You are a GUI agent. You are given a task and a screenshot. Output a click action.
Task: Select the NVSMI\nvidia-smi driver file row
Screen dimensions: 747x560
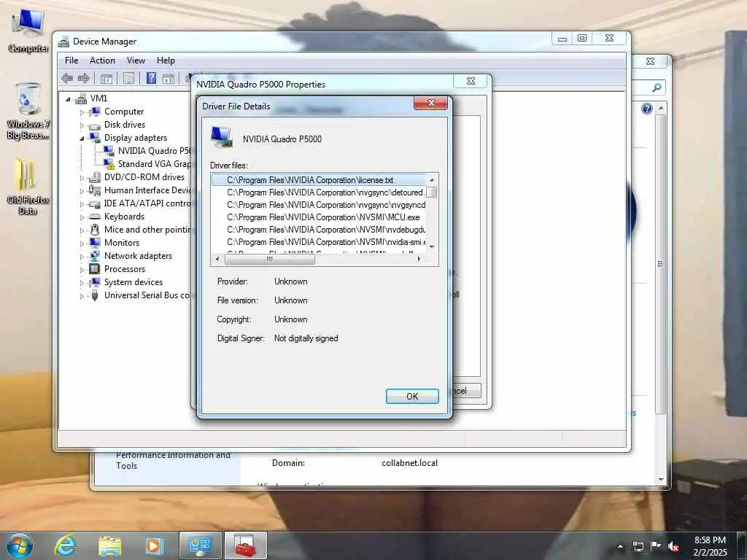pos(318,242)
